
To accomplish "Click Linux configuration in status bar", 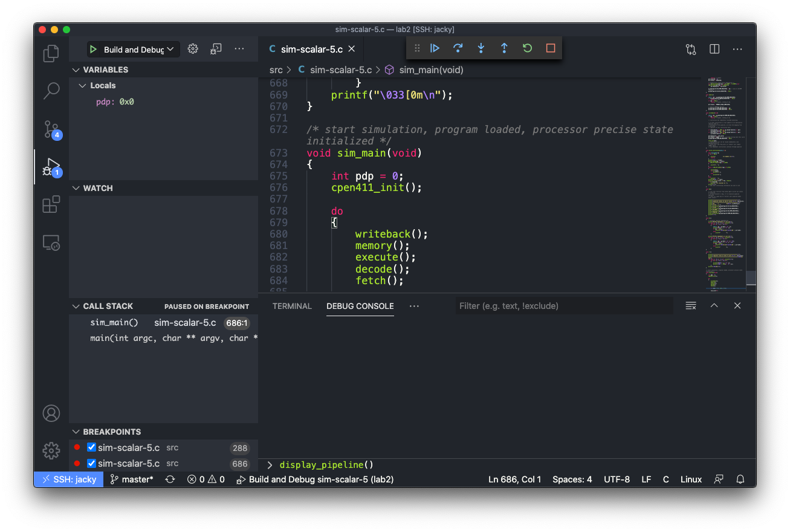I will (691, 479).
